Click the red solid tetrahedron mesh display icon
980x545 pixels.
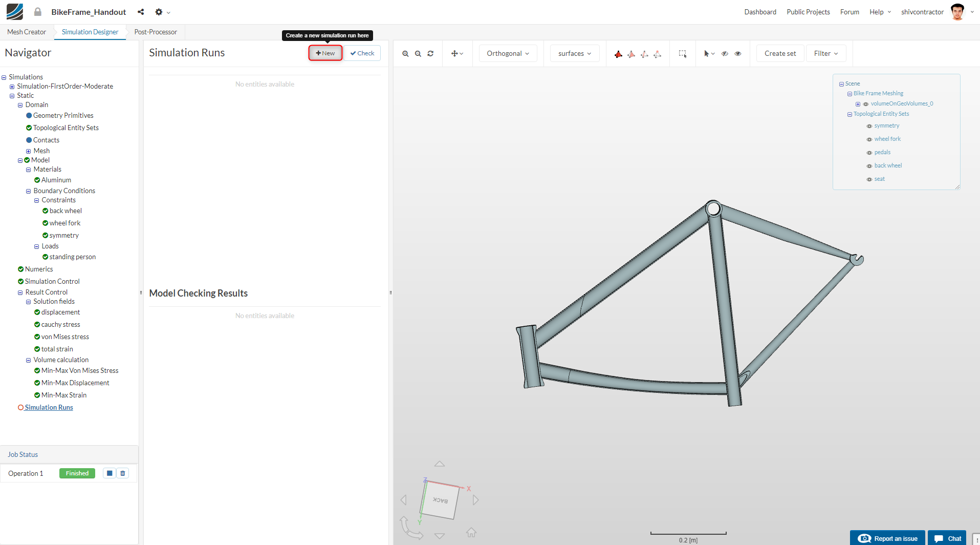click(x=618, y=53)
